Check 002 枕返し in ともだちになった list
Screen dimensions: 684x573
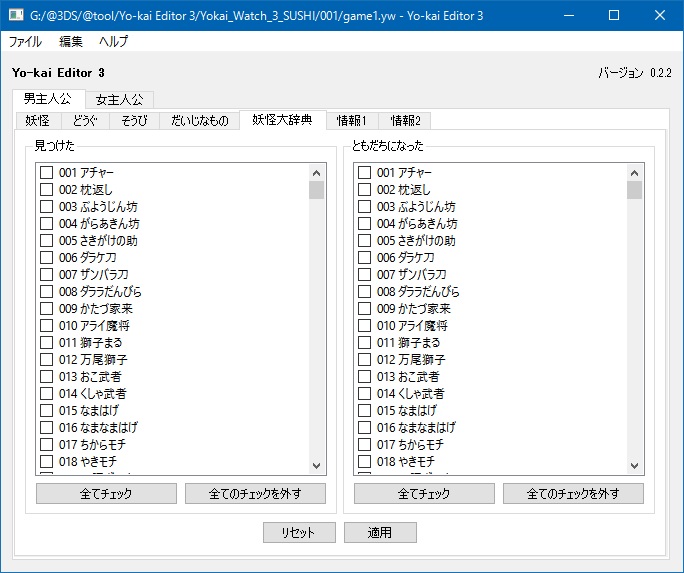364,189
